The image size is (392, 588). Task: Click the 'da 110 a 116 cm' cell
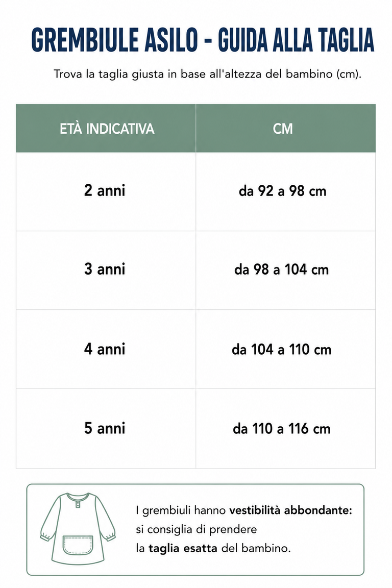click(286, 429)
